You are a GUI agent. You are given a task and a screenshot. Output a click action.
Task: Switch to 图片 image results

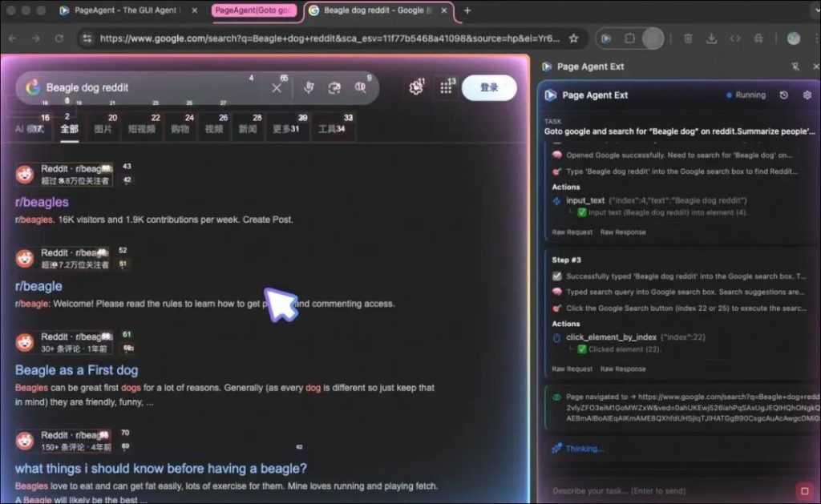pos(103,129)
